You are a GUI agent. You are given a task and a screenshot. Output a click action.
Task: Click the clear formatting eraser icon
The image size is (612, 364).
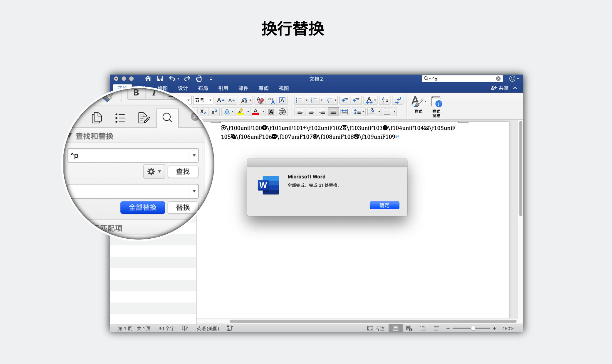(260, 100)
